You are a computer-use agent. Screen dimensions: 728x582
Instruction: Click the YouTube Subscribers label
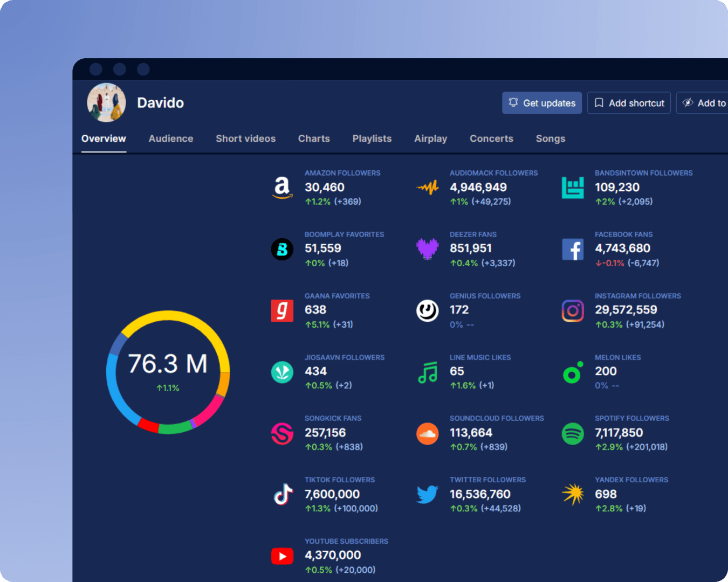coord(346,541)
